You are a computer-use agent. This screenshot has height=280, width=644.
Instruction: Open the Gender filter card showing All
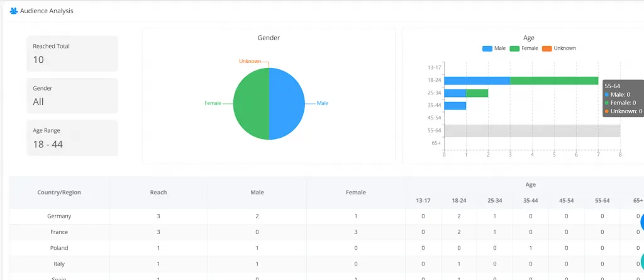(72, 96)
